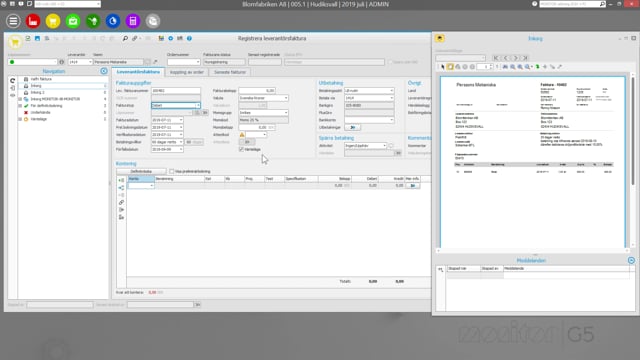The height and width of the screenshot is (360, 640).
Task: Click the blue help question mark icon
Action: [x=189, y=38]
